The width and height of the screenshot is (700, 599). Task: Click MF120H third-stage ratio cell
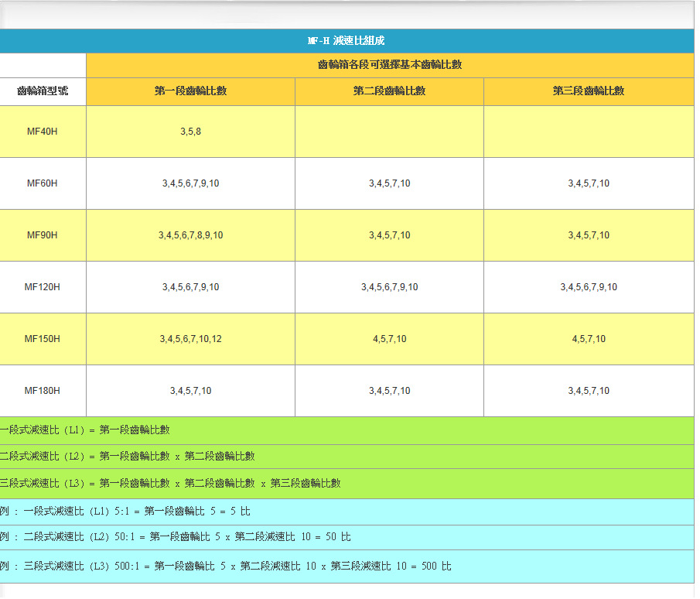[588, 287]
